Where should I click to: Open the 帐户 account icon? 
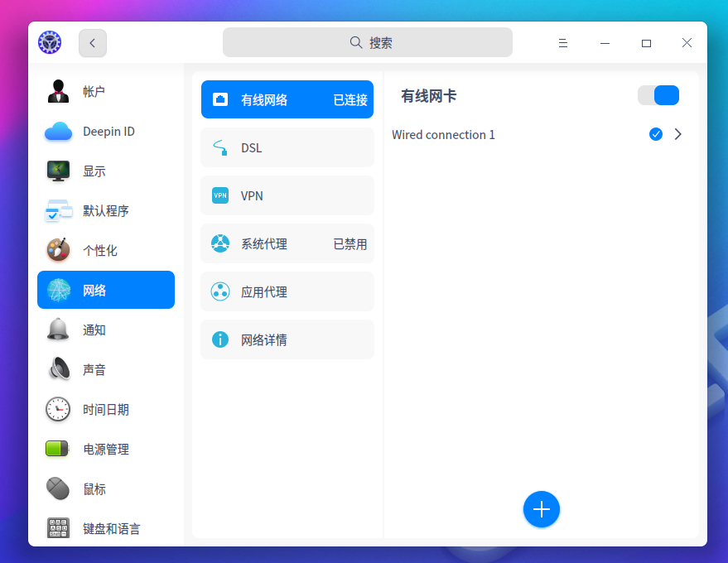coord(58,91)
